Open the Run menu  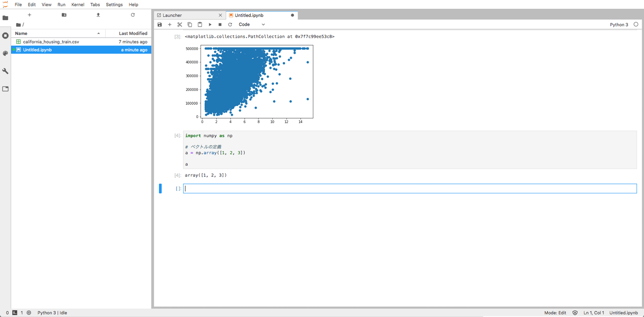pos(61,5)
